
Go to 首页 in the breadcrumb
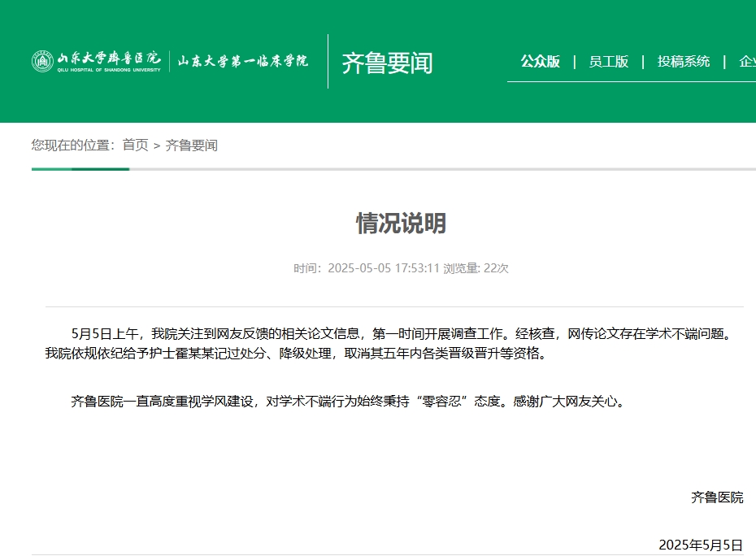[x=135, y=145]
